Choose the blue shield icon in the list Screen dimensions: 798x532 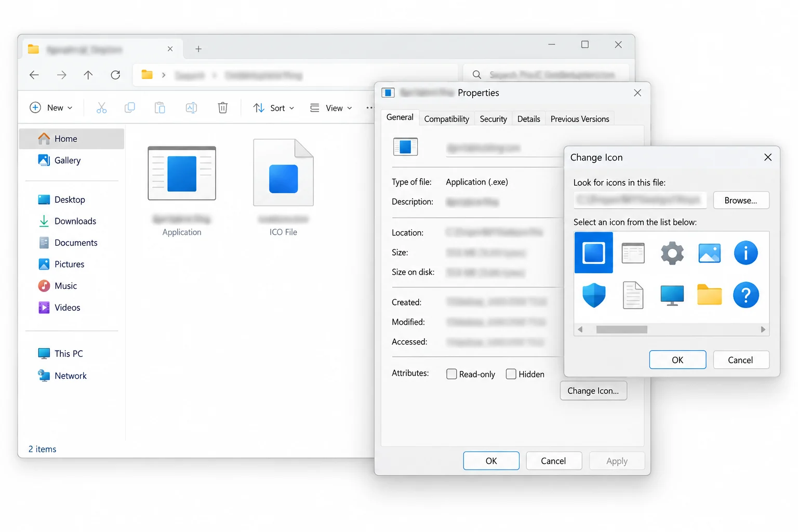coord(594,295)
